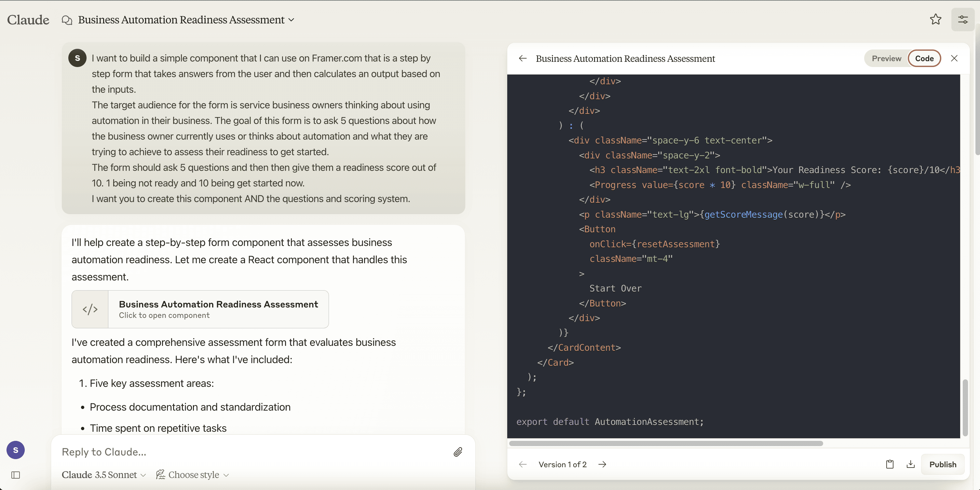Go to previous artifact version
This screenshot has width=980, height=490.
point(523,464)
